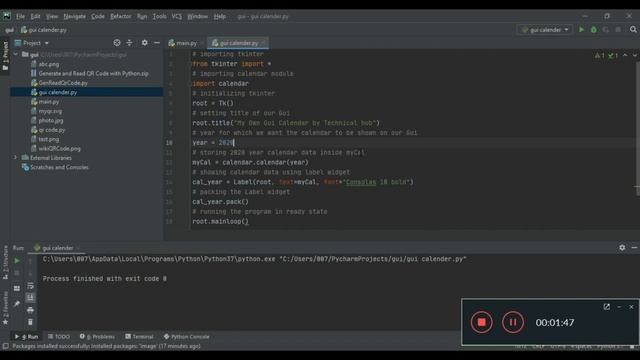Open the Run menu
The image size is (640, 360).
click(x=142, y=16)
